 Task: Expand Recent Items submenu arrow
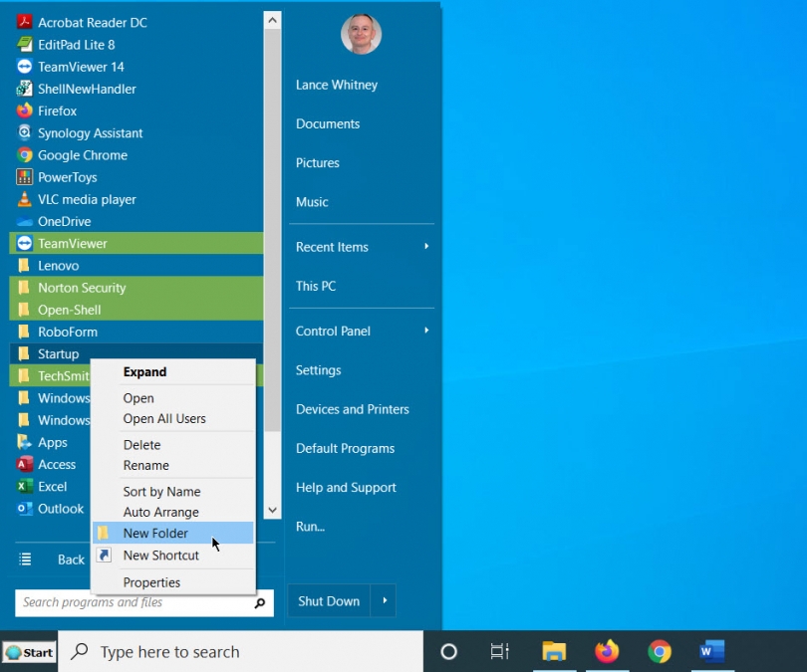(x=426, y=246)
